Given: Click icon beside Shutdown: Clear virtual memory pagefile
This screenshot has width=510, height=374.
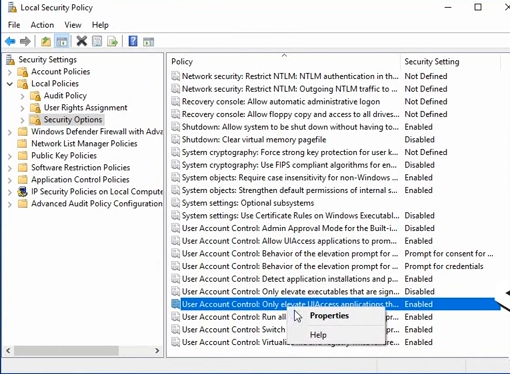Looking at the screenshot, I should click(x=175, y=140).
